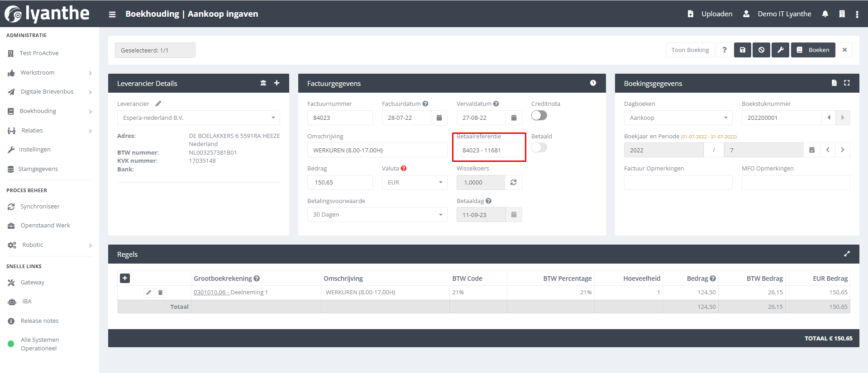Open the notifications bell
The height and width of the screenshot is (373, 868).
(x=825, y=14)
